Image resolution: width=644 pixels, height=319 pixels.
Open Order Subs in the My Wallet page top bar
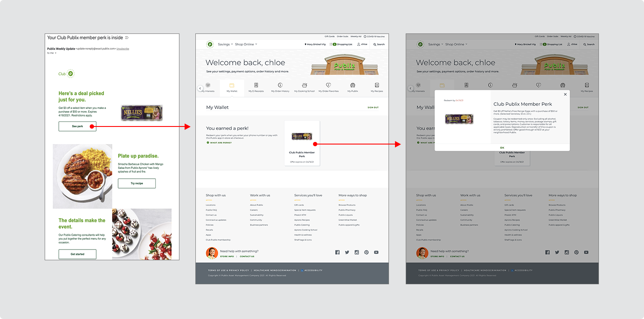(x=343, y=36)
